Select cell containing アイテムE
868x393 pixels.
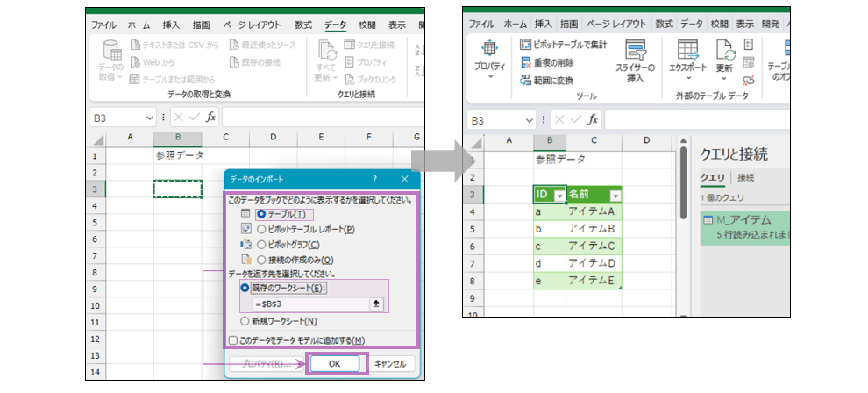[x=594, y=281]
